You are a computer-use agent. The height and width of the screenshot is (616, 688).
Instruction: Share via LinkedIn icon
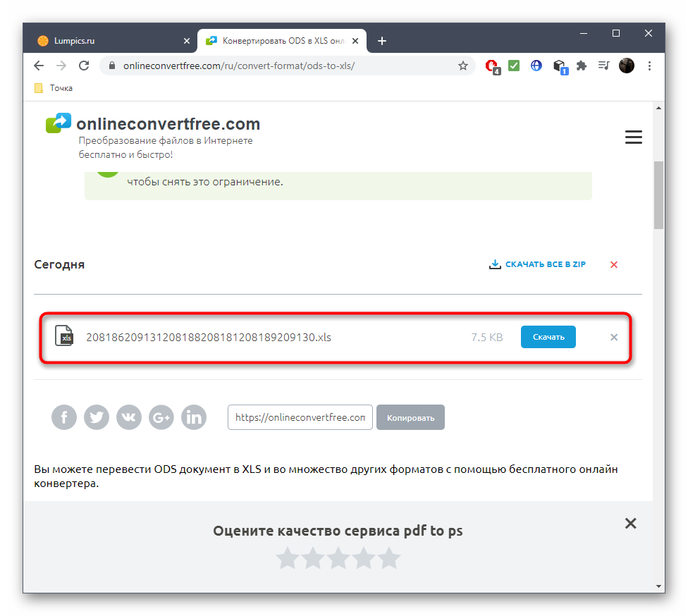pyautogui.click(x=194, y=417)
